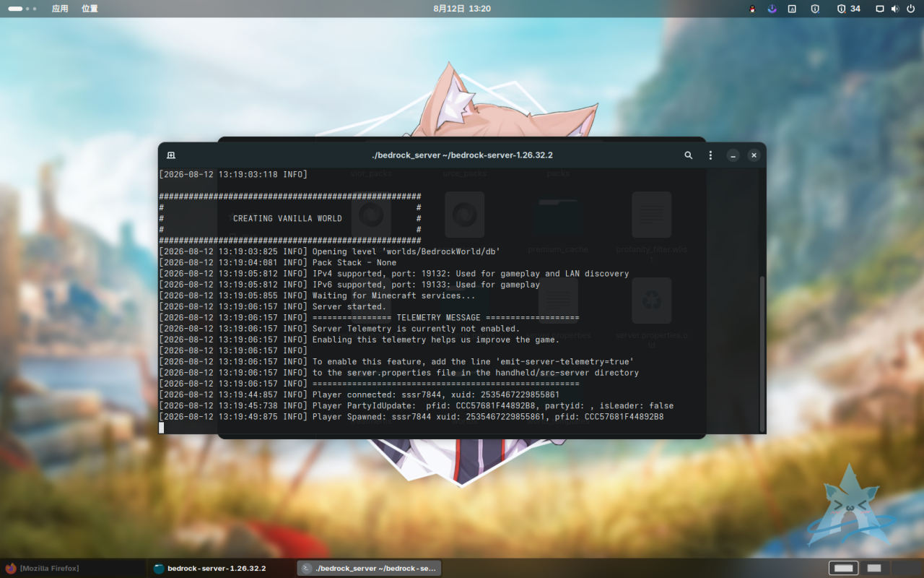Image resolution: width=924 pixels, height=578 pixels.
Task: Click the TELEMETRY MESSAGE header line
Action: click(x=445, y=318)
